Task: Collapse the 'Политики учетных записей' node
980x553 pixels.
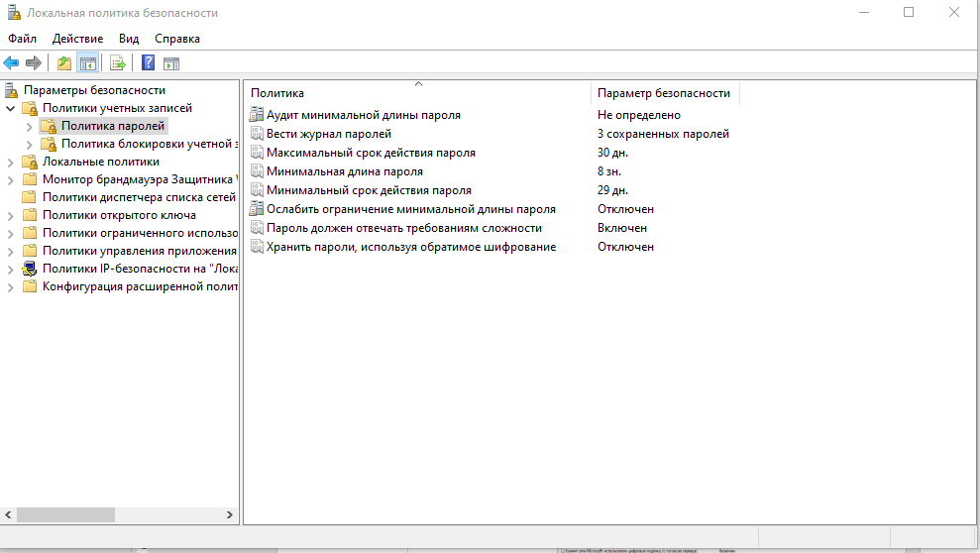Action: click(11, 108)
